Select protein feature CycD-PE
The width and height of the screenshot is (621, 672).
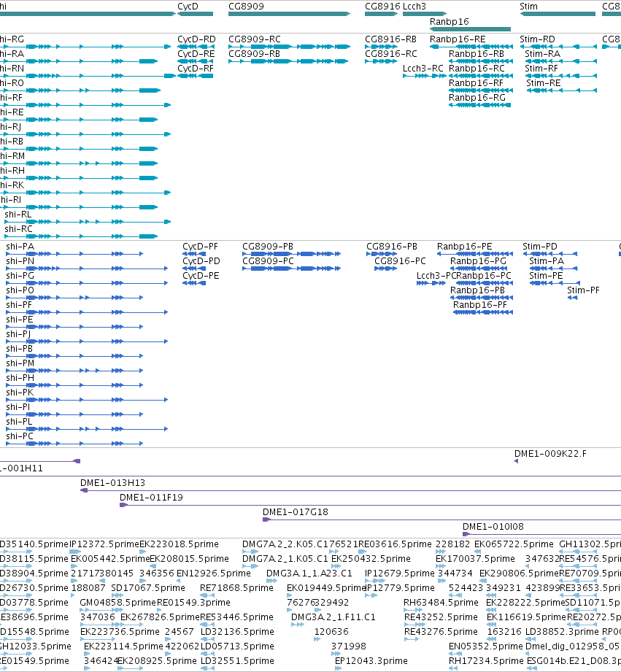201,276
